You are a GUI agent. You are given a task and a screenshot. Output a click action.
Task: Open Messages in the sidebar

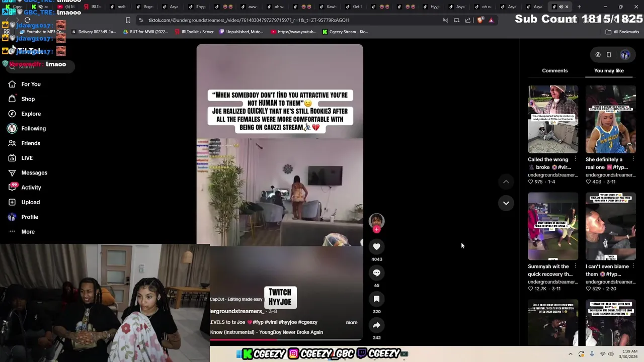34,172
